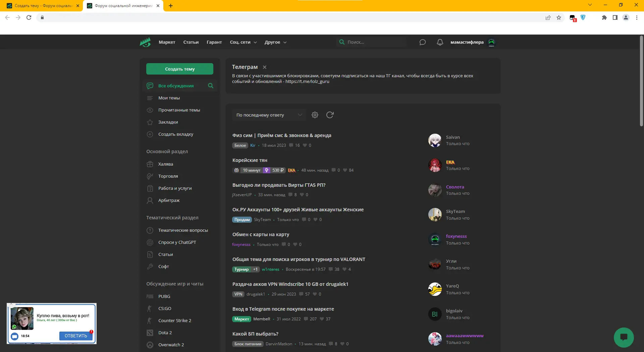Click the Создать тему green button
The height and width of the screenshot is (352, 644).
pyautogui.click(x=180, y=69)
